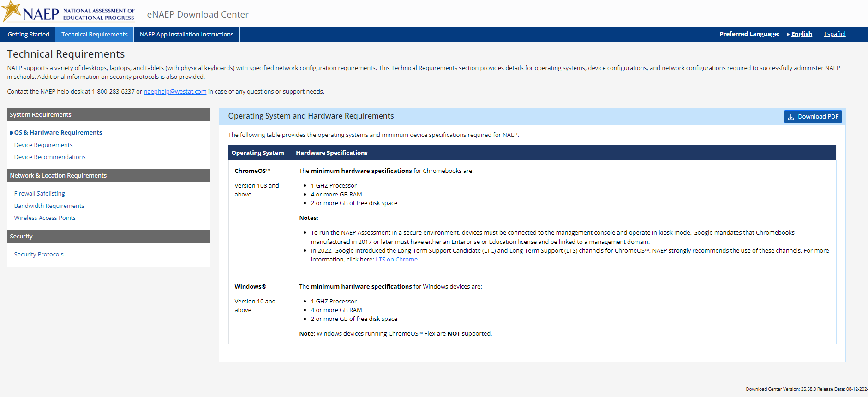The image size is (868, 397).
Task: Follow the LTS on Chrome link
Action: [396, 260]
